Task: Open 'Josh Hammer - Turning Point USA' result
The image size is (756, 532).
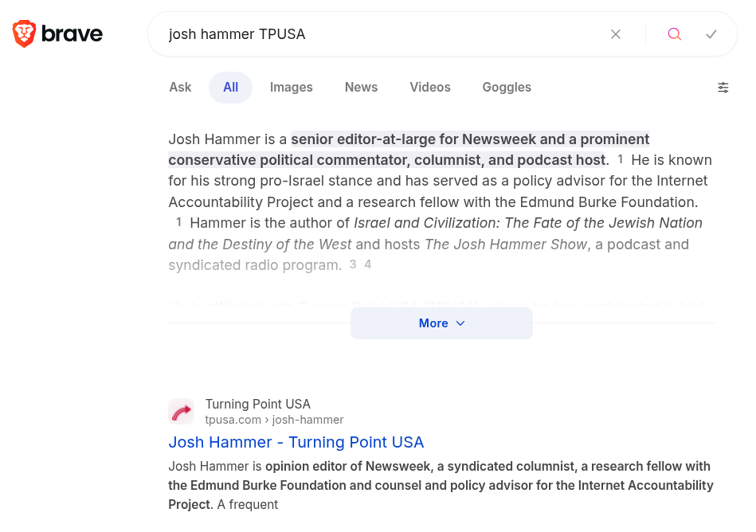Action: (x=296, y=442)
